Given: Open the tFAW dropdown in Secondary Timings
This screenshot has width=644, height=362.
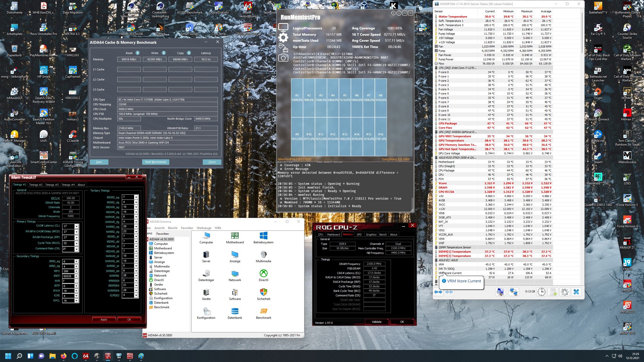Looking at the screenshot, I should tap(76, 291).
